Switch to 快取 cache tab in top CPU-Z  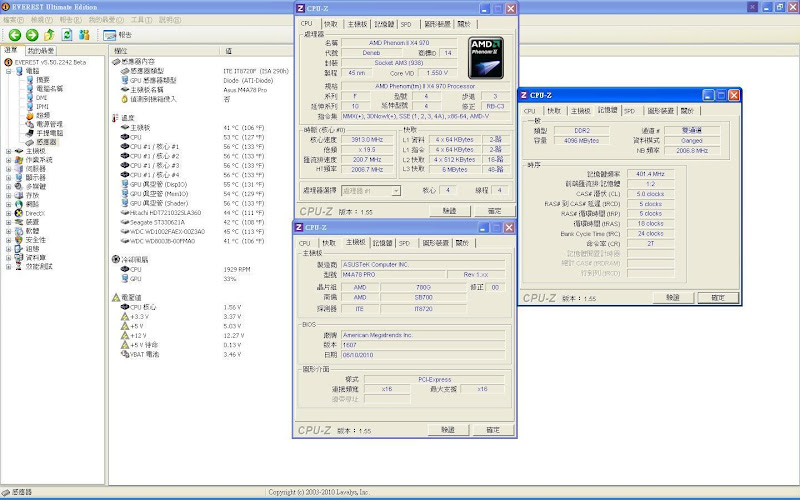coord(330,23)
